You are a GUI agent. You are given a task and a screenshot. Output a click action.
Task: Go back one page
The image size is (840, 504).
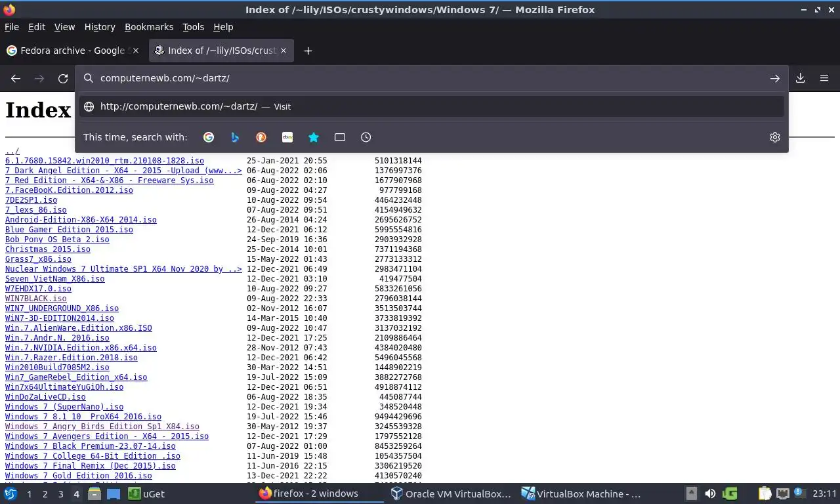tap(16, 78)
